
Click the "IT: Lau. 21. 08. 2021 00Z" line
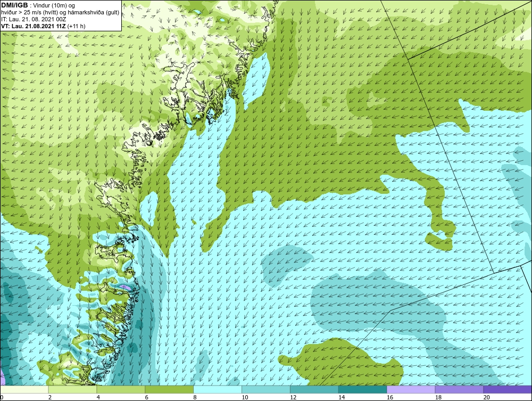coord(34,19)
